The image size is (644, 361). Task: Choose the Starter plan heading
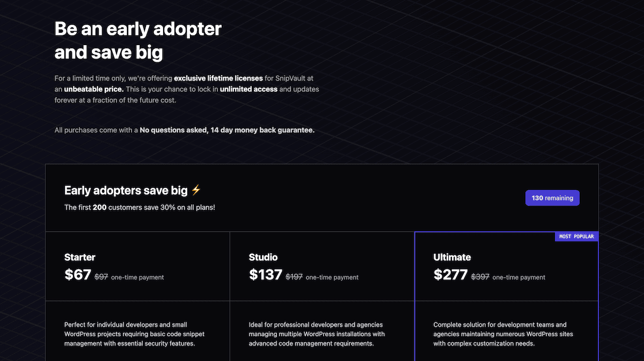(80, 257)
